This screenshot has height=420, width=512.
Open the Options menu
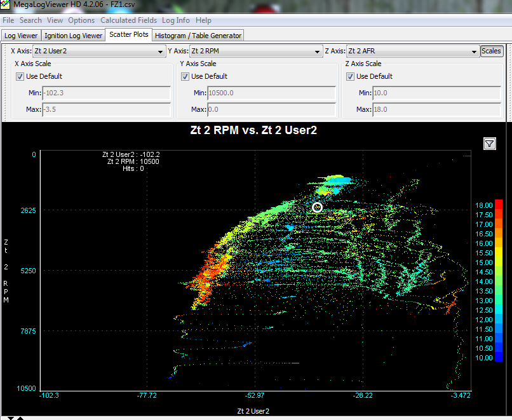click(81, 20)
